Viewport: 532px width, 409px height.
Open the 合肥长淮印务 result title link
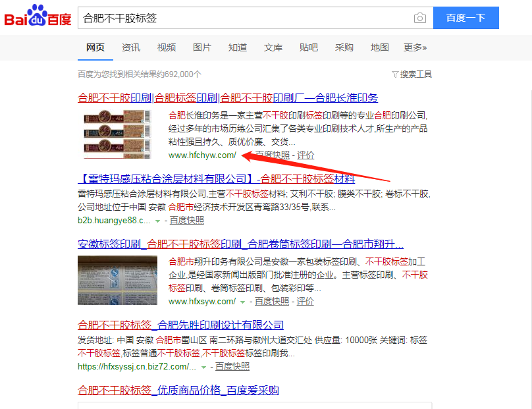228,98
